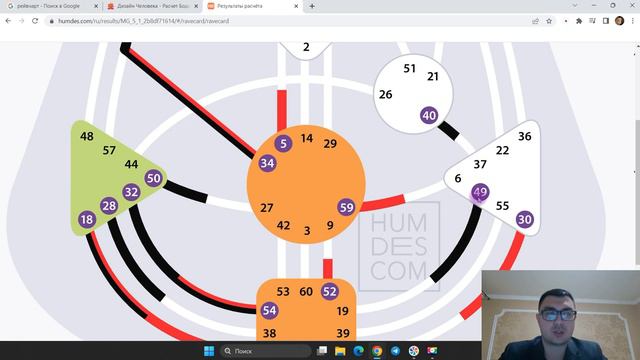Open a new tab with plus button

tap(312, 6)
